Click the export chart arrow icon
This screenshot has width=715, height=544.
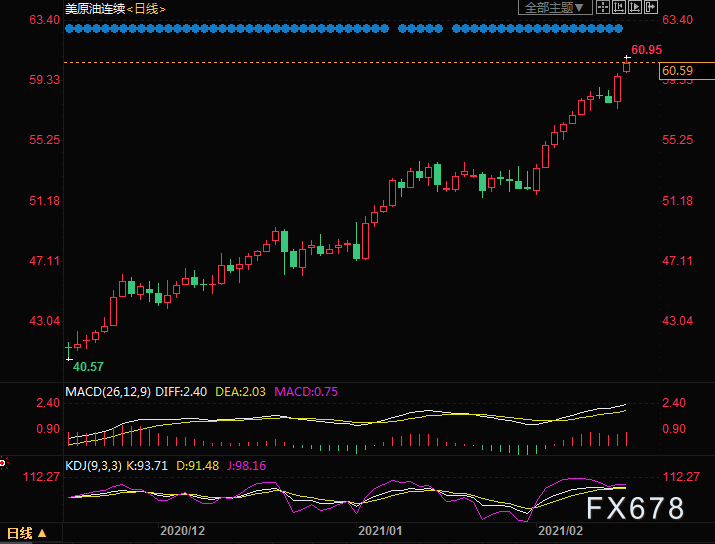point(651,7)
